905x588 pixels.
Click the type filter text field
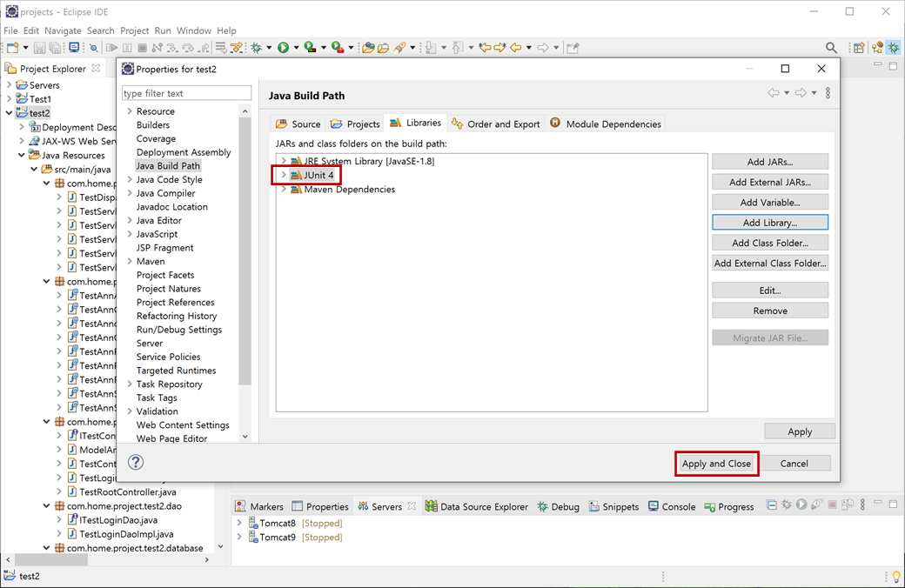tap(186, 93)
